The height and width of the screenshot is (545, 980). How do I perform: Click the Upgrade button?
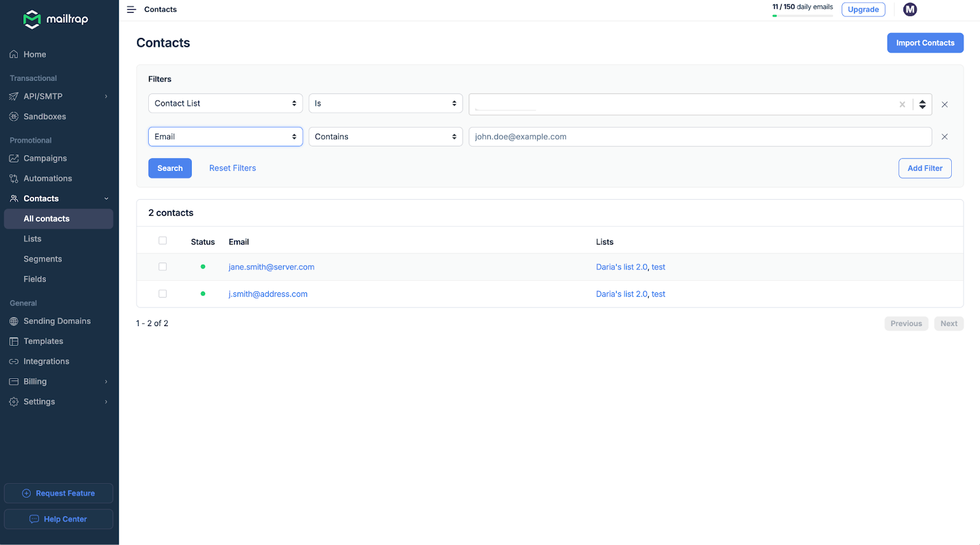(863, 9)
